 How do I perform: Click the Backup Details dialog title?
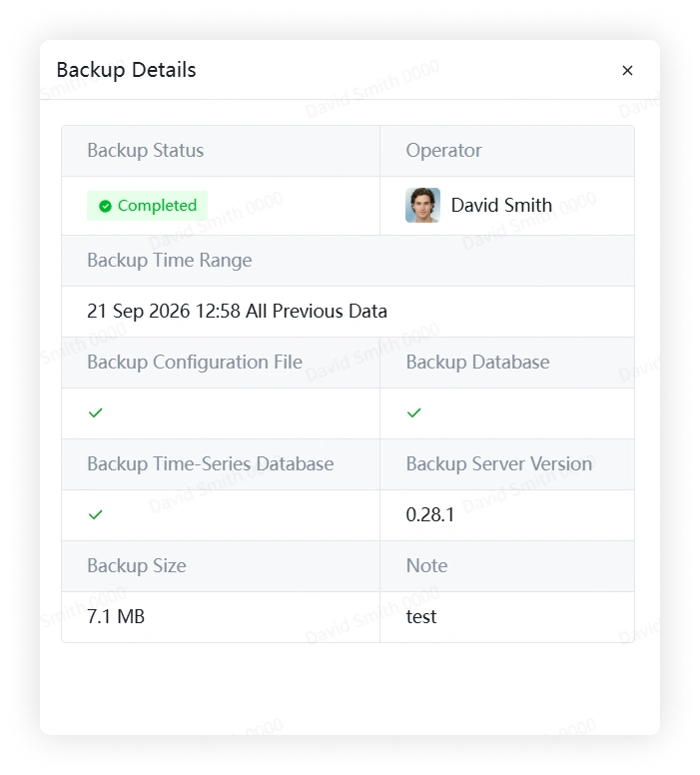pos(126,70)
